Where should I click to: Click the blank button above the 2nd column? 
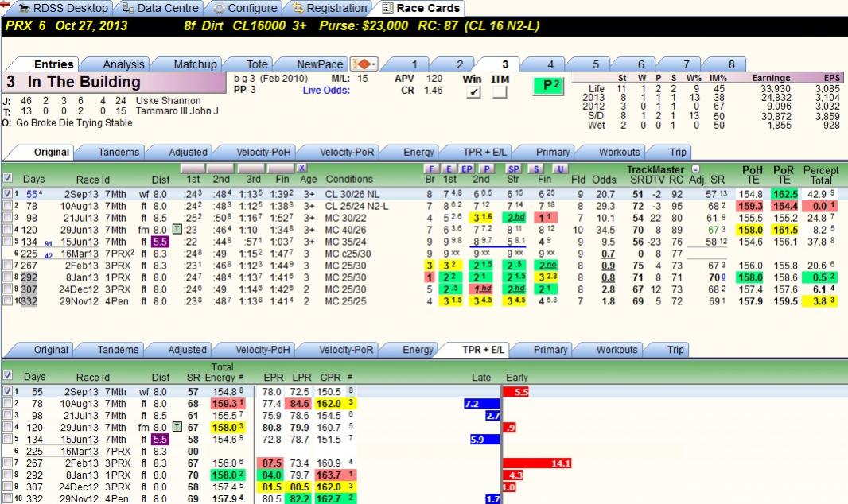[x=220, y=168]
